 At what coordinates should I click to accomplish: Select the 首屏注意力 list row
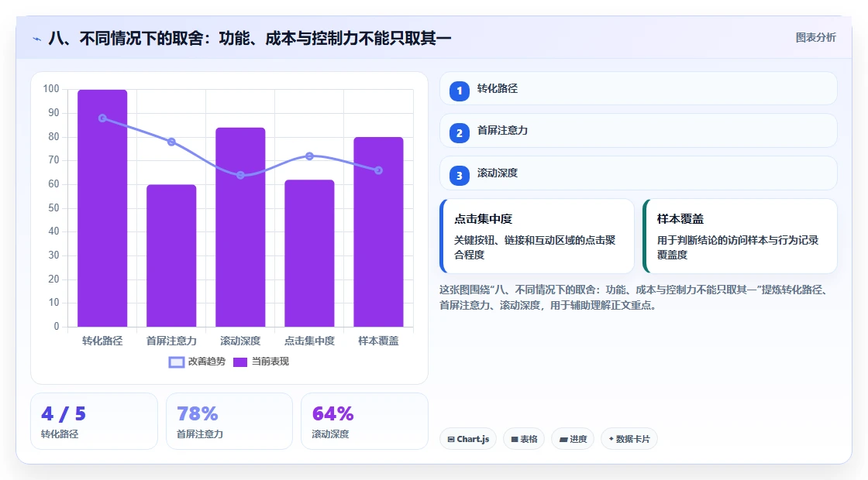(x=639, y=131)
